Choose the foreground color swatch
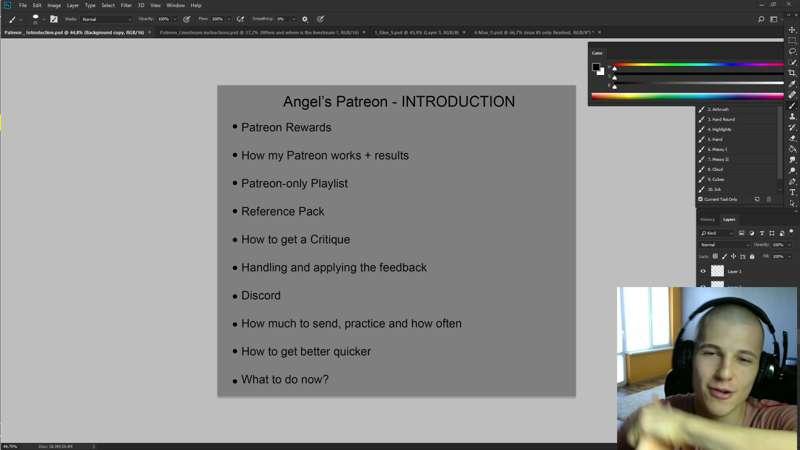The height and width of the screenshot is (450, 800). click(596, 67)
